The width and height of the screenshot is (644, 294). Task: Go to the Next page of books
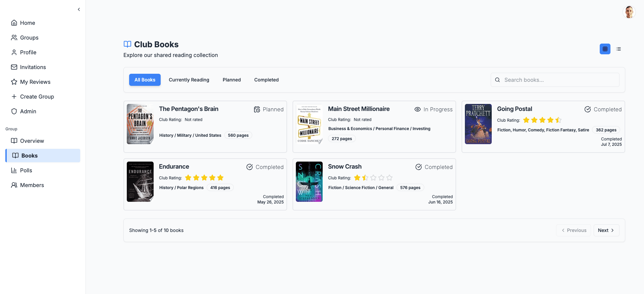coord(606,230)
